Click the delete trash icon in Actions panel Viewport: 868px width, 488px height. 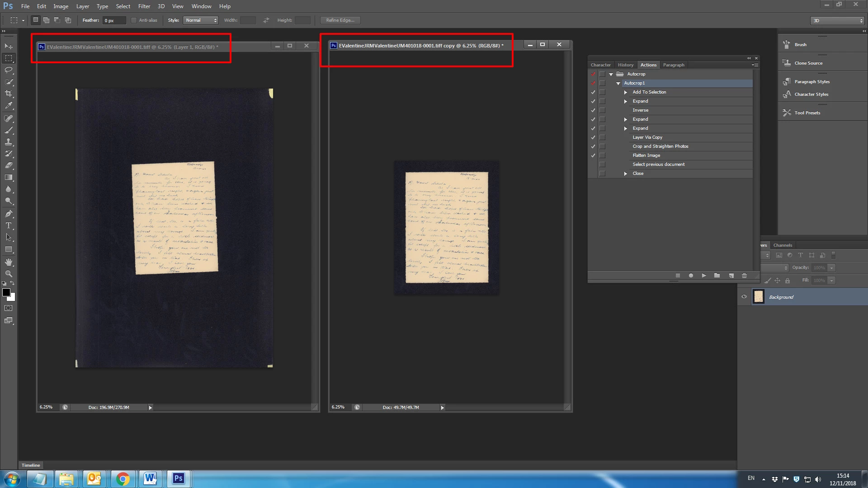(744, 276)
